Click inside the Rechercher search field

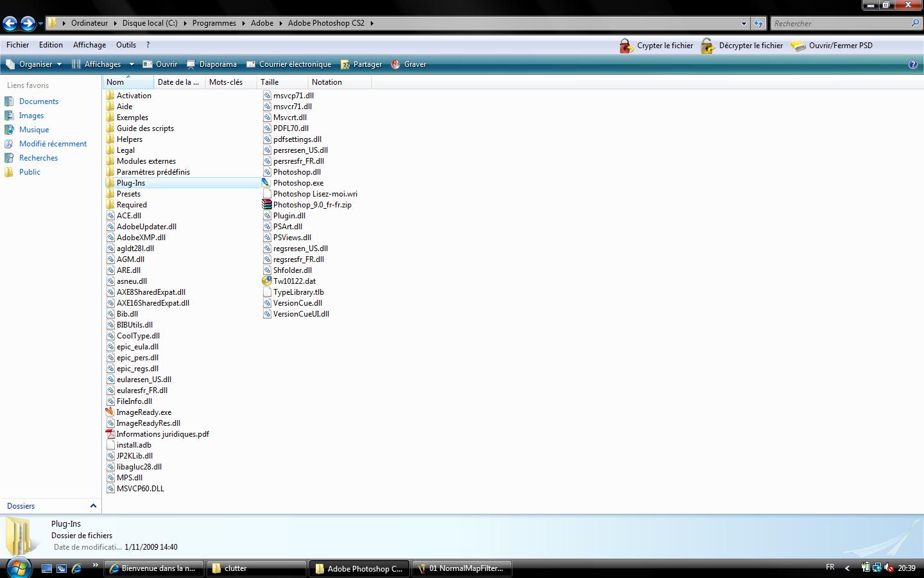pos(841,23)
